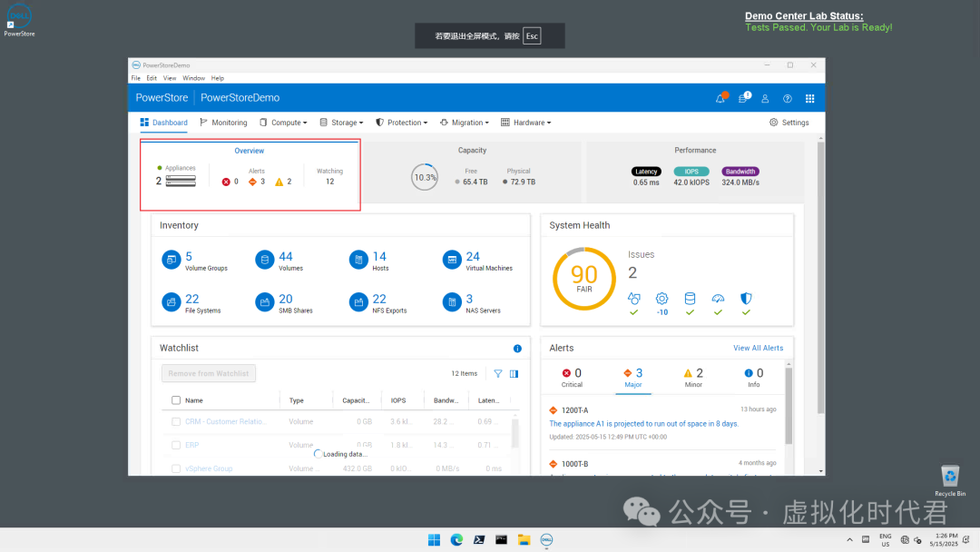Click the Hosts inventory icon
Screen dimensions: 980x552
(358, 260)
